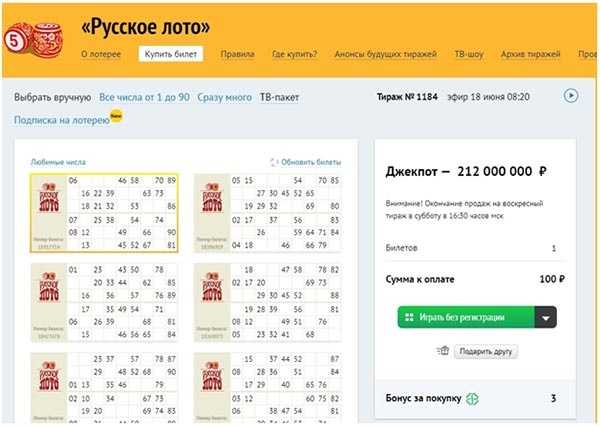Click the gift icon beside Подарить другу
600x426 pixels.
pos(443,351)
